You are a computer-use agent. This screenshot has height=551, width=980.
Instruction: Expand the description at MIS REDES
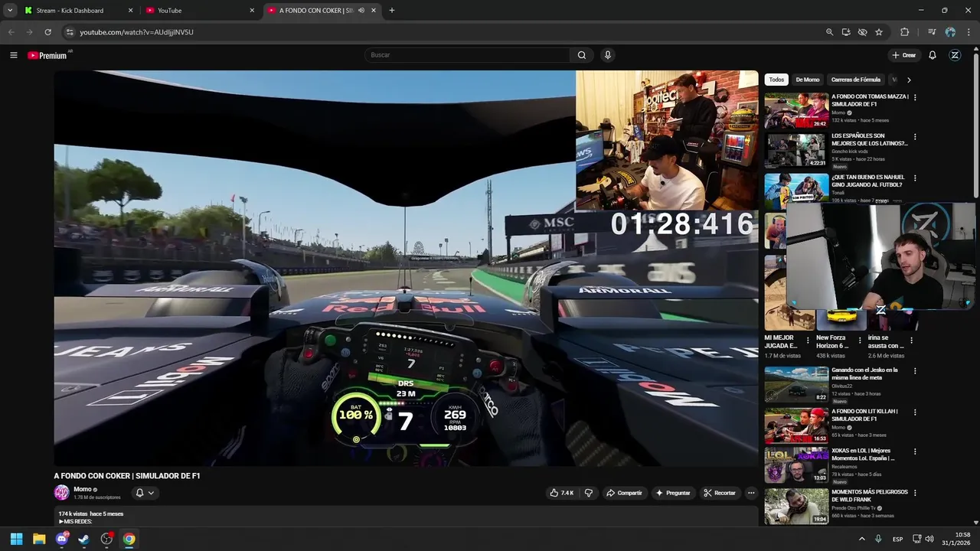[x=75, y=522]
